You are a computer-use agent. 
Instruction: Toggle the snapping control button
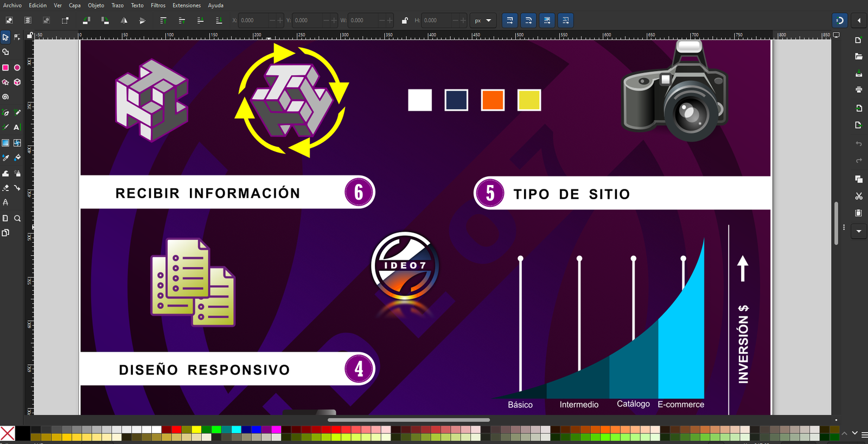coord(840,21)
